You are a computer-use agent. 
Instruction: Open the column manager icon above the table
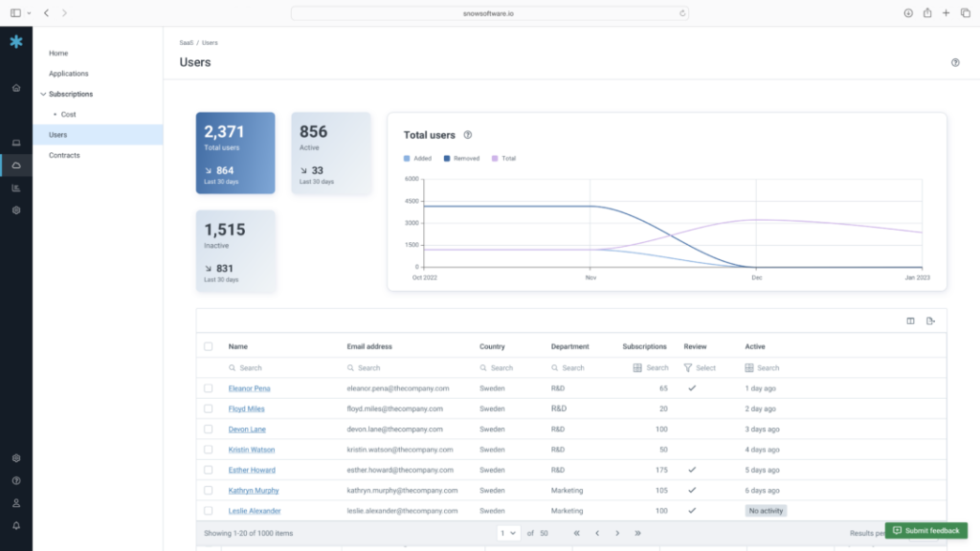909,320
